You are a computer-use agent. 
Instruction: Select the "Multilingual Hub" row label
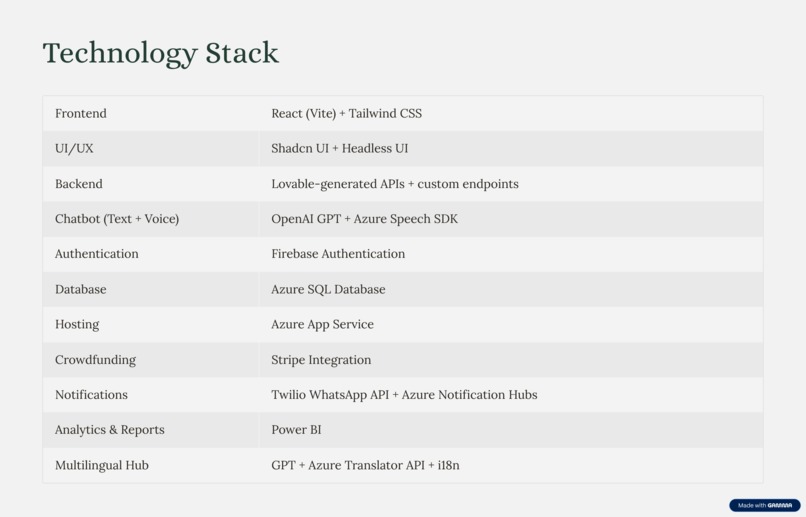click(x=102, y=465)
